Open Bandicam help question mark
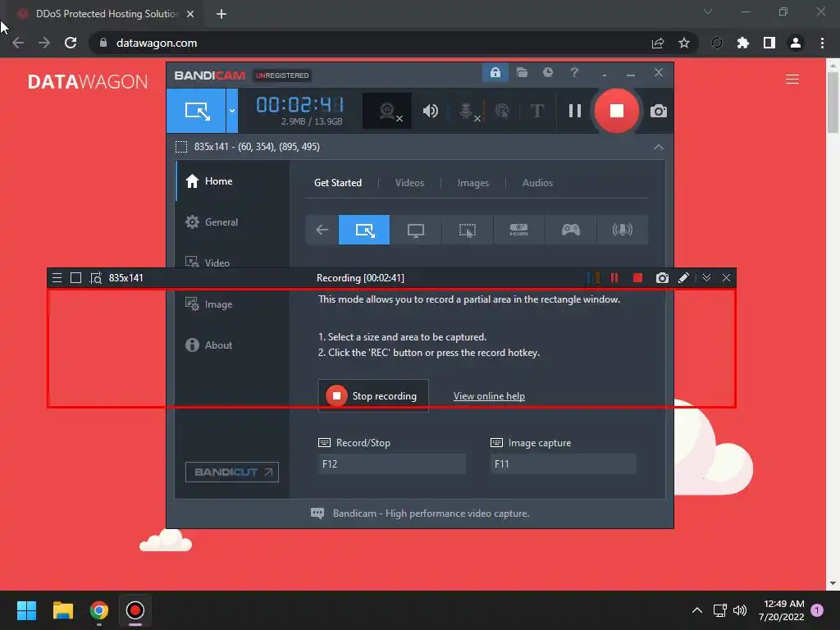 click(574, 72)
